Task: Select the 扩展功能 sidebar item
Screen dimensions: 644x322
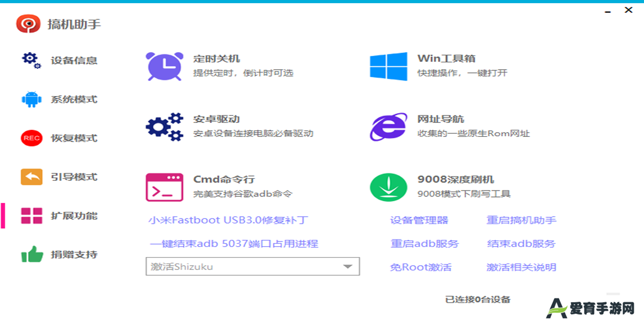Action: pos(74,216)
